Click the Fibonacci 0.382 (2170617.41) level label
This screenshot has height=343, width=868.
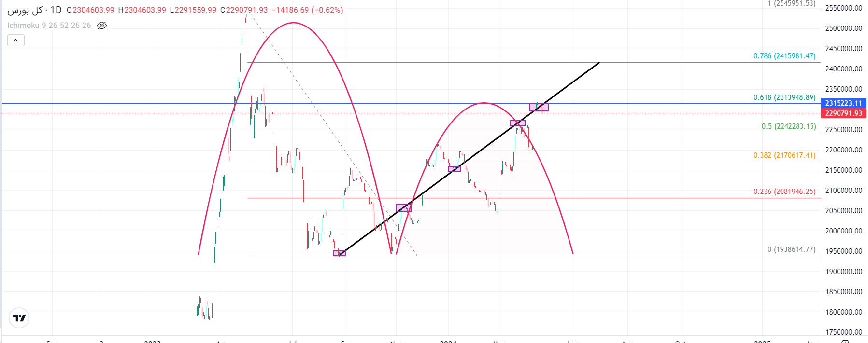click(x=784, y=155)
